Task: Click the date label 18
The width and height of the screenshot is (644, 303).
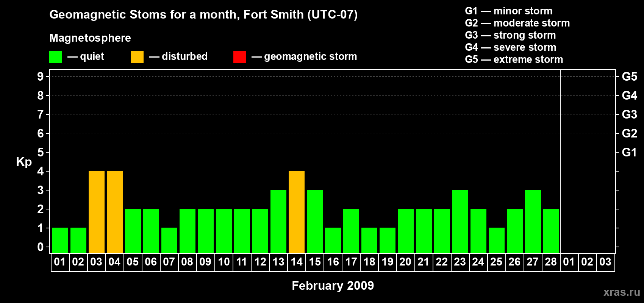Action: point(369,262)
